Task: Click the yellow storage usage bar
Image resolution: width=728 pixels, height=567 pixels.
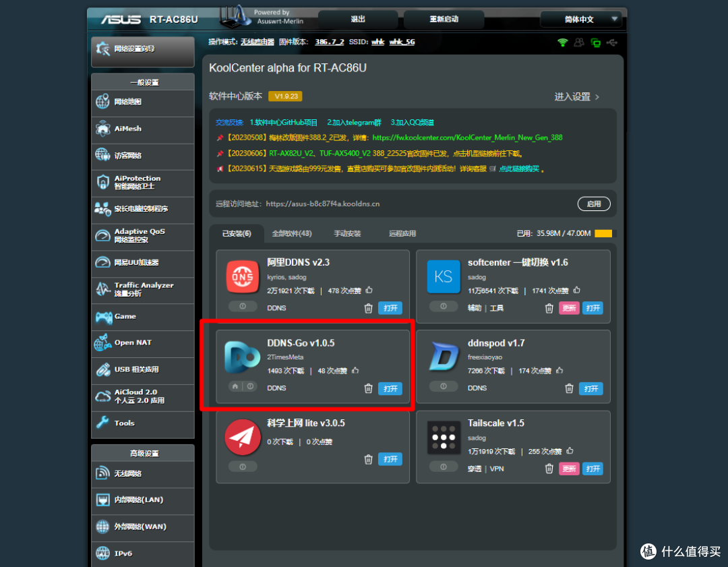Action: (603, 233)
